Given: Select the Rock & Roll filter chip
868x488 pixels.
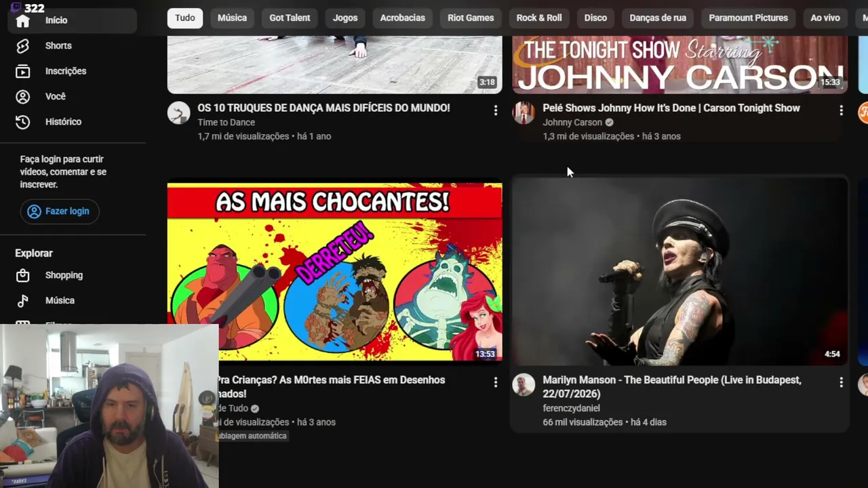Looking at the screenshot, I should (x=539, y=18).
